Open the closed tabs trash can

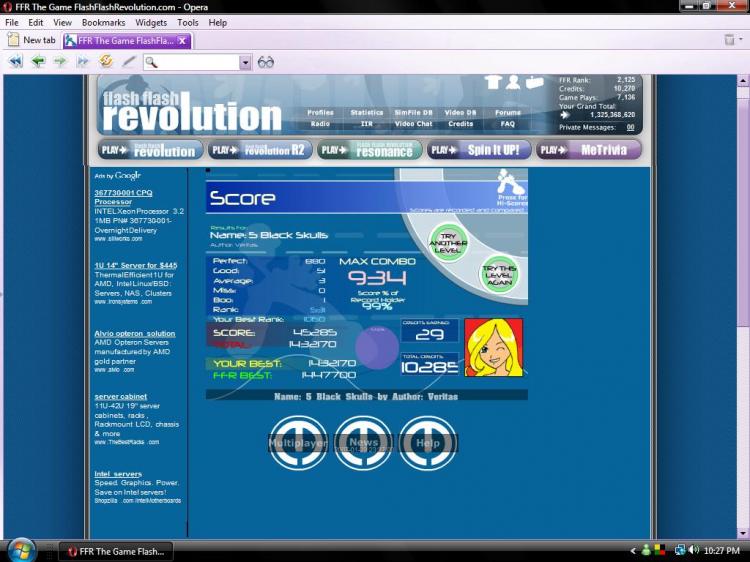(x=730, y=40)
